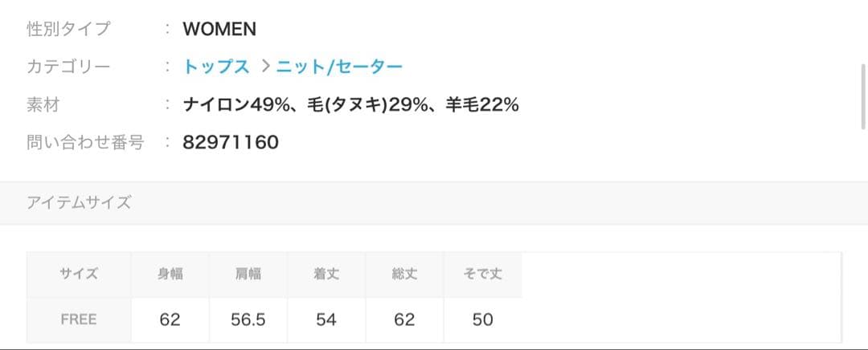
Task: Click the アイテムサイズ section header
Action: tap(79, 203)
